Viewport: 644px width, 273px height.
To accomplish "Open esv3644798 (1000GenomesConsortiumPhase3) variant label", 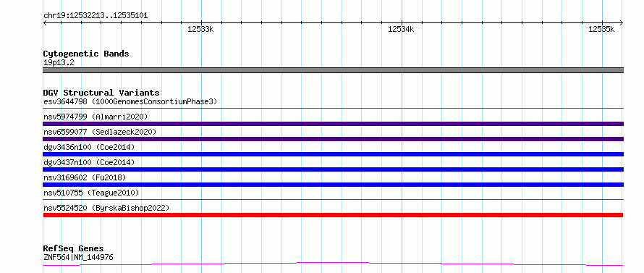I will click(130, 101).
